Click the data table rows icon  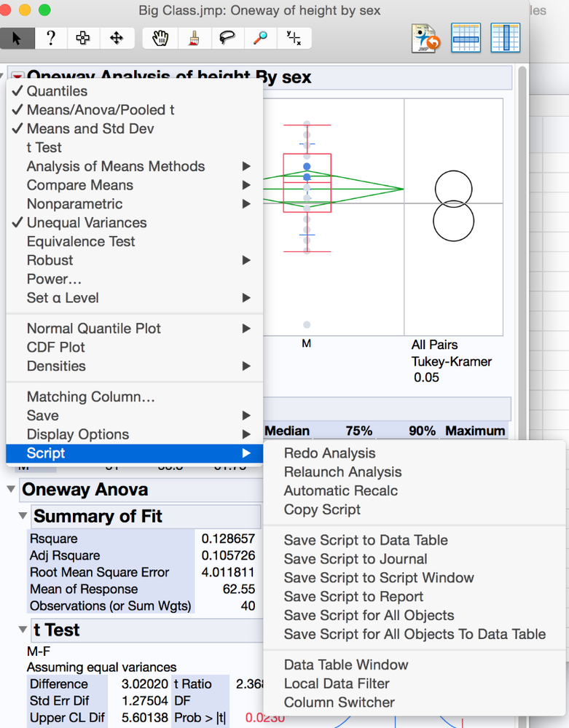pos(466,38)
